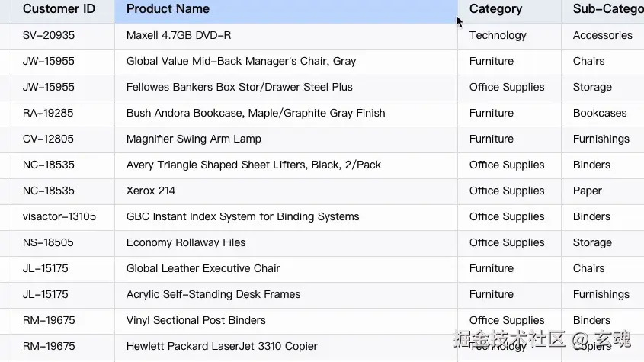
Task: Click RM-19675 in the Vinyl row
Action: pyautogui.click(x=62, y=321)
